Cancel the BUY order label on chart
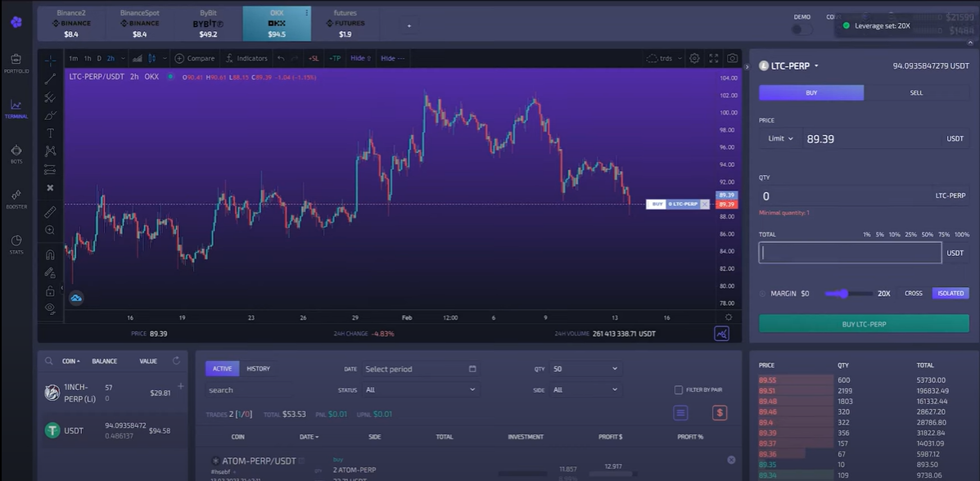980x481 pixels. point(705,205)
